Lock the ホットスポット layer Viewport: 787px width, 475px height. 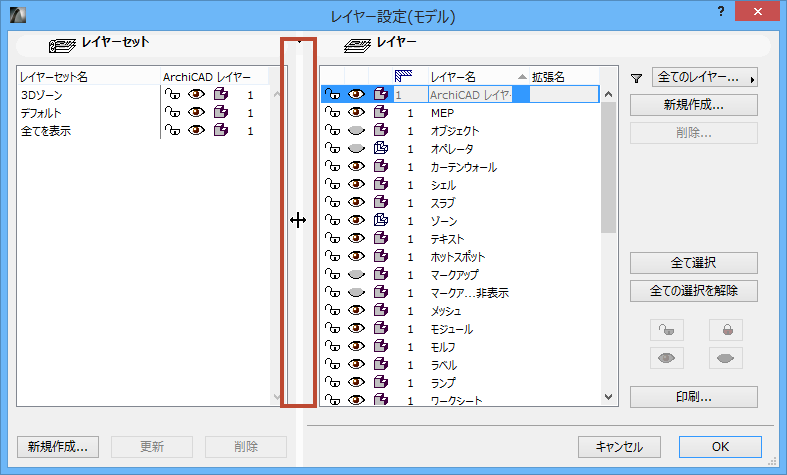point(332,256)
